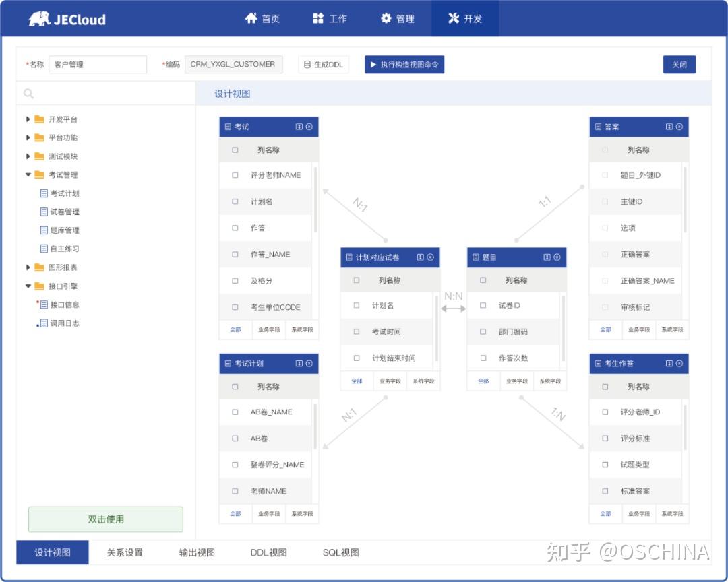Click the 执行构造视图命令 button
728x582 pixels.
pos(403,64)
